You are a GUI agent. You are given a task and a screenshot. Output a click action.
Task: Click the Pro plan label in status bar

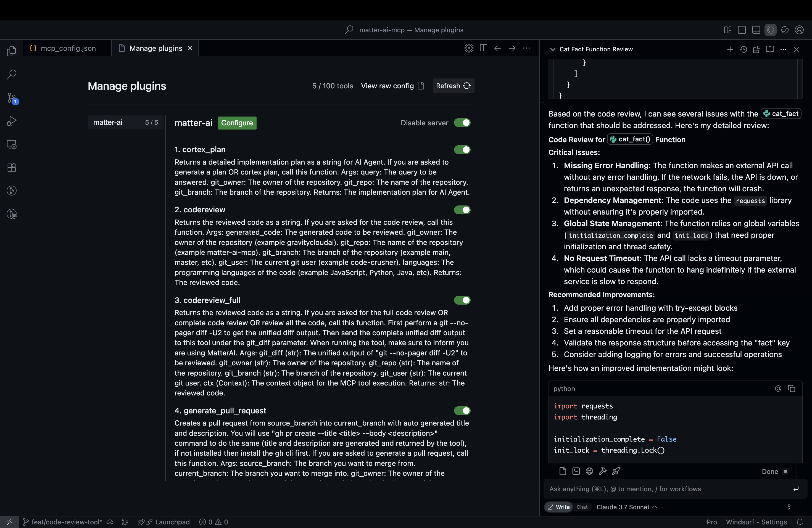point(712,522)
